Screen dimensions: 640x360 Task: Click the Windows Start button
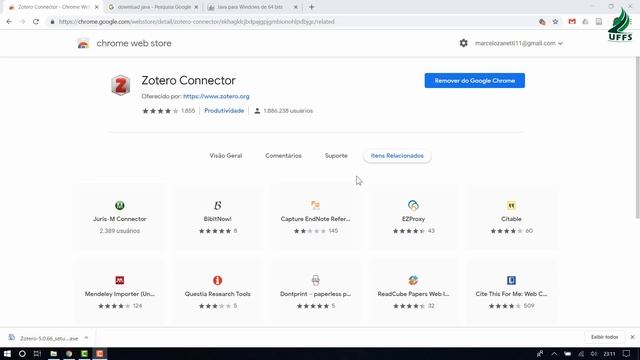click(x=7, y=353)
